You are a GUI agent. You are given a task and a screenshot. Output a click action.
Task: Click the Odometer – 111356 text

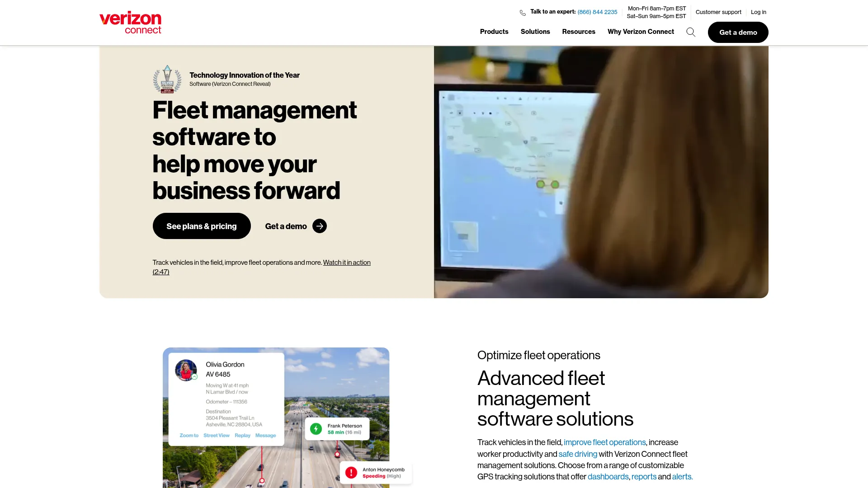226,402
